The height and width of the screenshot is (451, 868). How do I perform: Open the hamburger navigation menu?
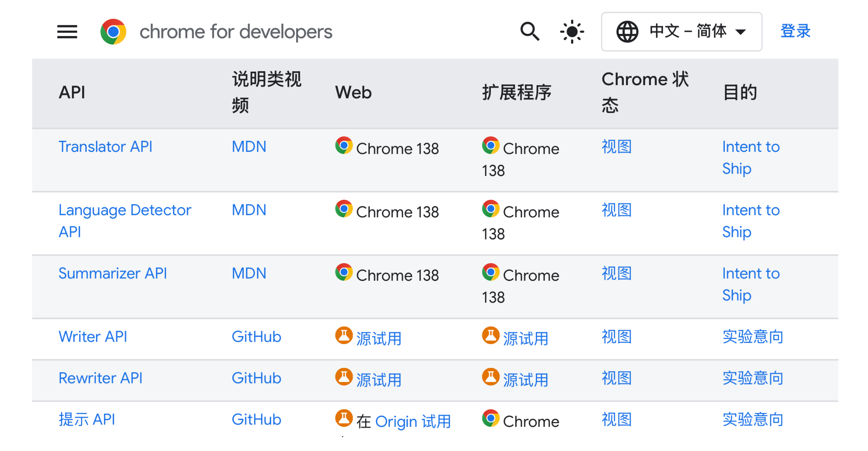67,32
